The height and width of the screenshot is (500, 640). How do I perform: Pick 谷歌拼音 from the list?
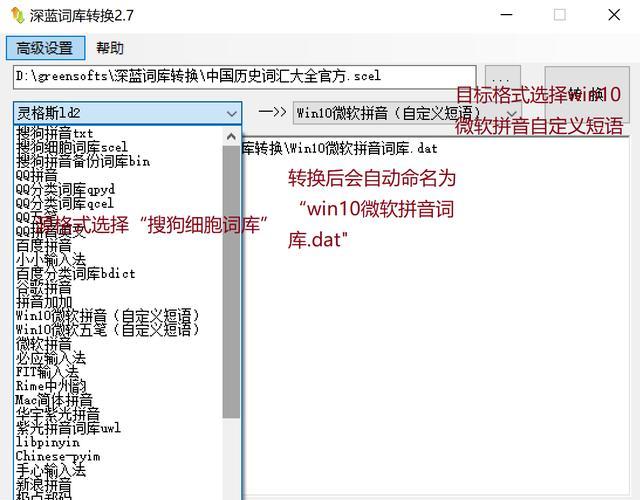coord(44,288)
